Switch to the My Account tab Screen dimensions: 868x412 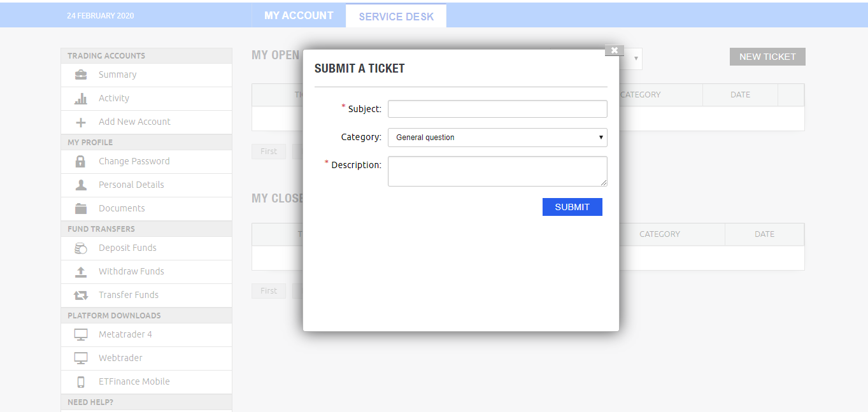click(299, 16)
